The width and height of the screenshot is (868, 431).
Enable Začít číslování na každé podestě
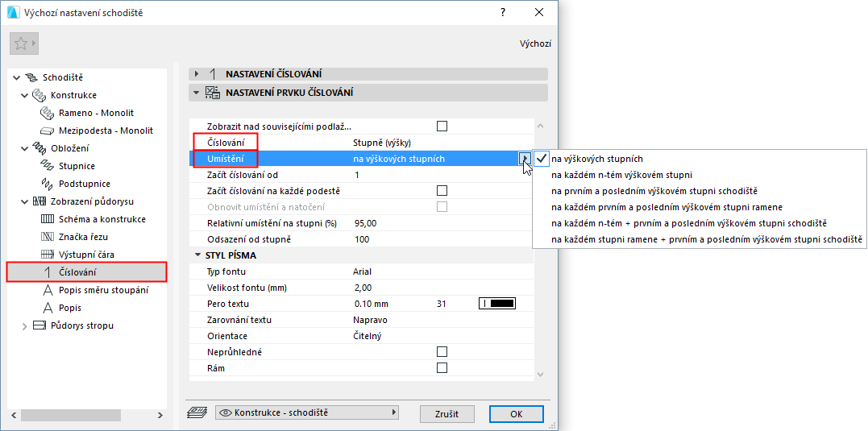point(442,191)
